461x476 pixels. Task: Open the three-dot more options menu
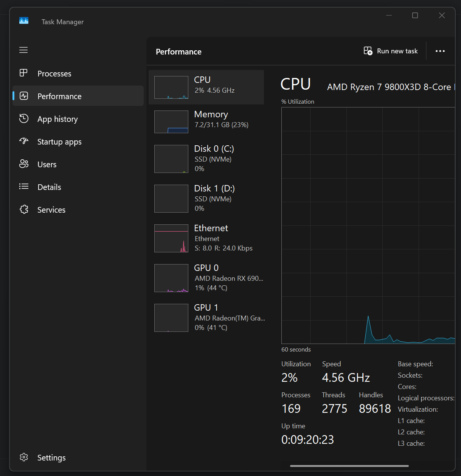click(440, 51)
